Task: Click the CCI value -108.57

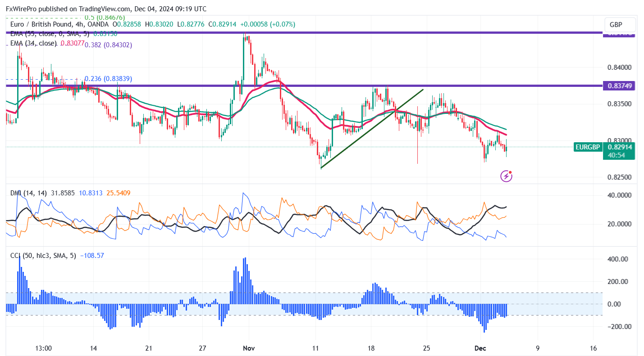Action: 92,256
